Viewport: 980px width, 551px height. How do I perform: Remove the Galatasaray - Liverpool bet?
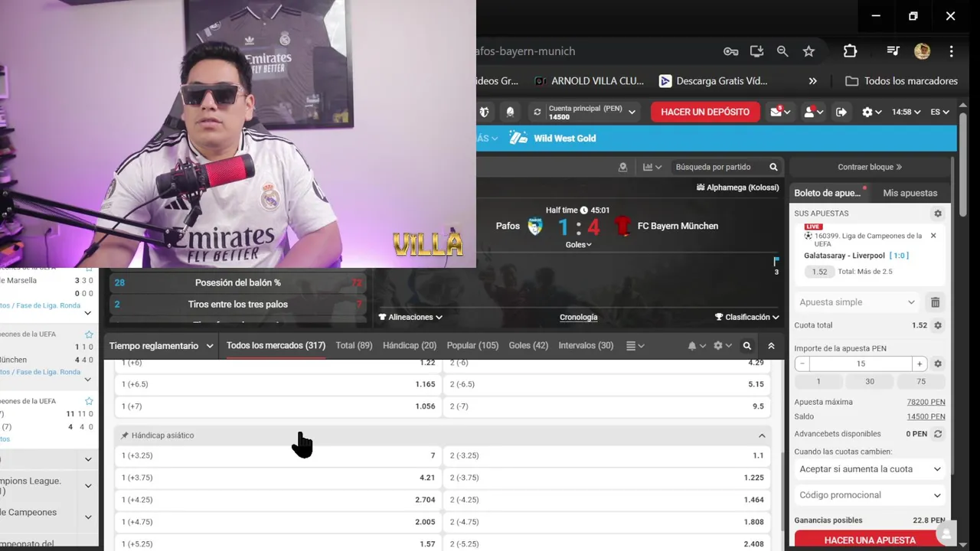(x=933, y=236)
